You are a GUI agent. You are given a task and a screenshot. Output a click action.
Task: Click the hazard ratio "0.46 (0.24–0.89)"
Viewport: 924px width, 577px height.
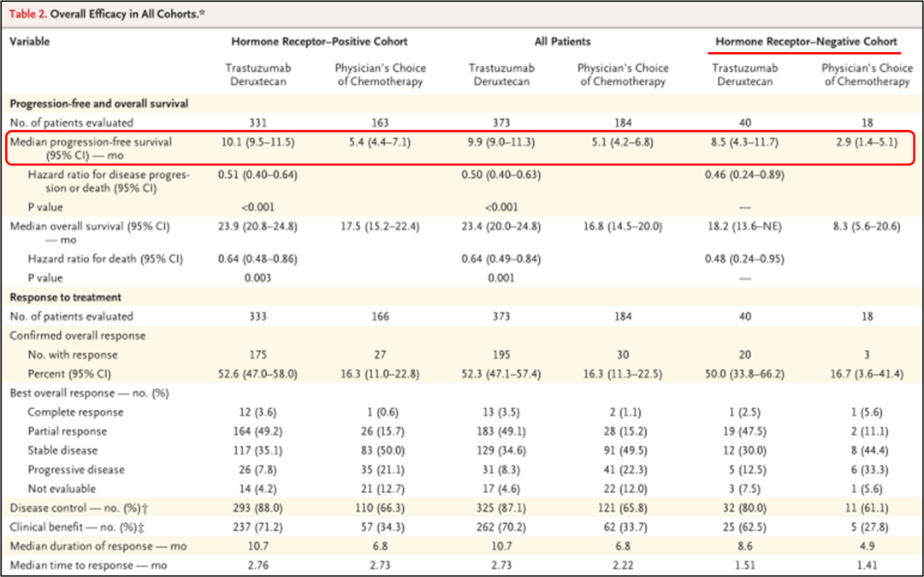[745, 175]
